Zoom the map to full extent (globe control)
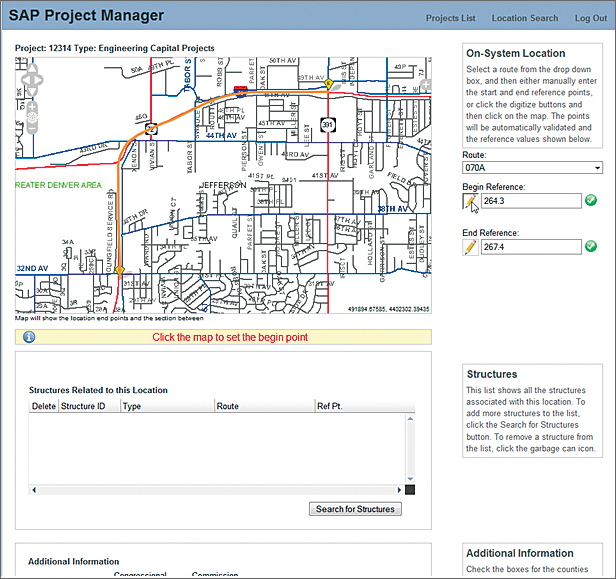This screenshot has height=579, width=616. [32, 117]
